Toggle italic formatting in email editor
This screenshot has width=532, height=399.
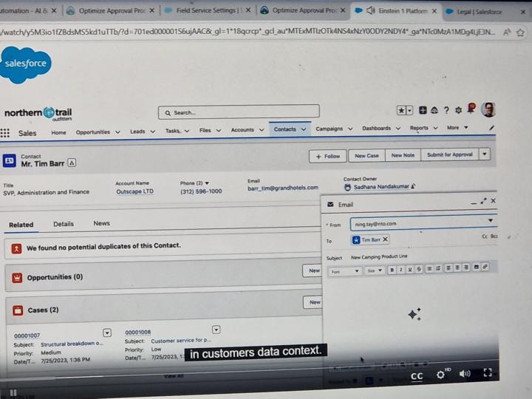point(400,269)
